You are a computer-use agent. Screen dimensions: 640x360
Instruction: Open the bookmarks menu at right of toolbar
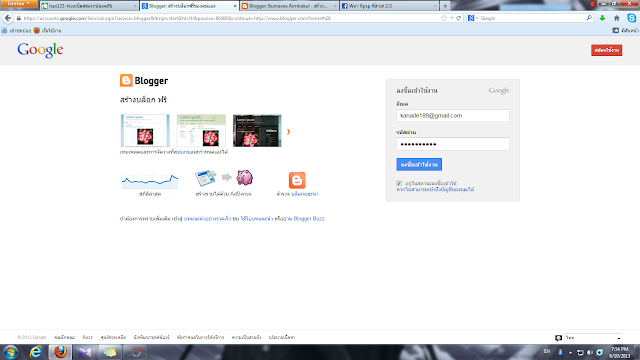[625, 31]
